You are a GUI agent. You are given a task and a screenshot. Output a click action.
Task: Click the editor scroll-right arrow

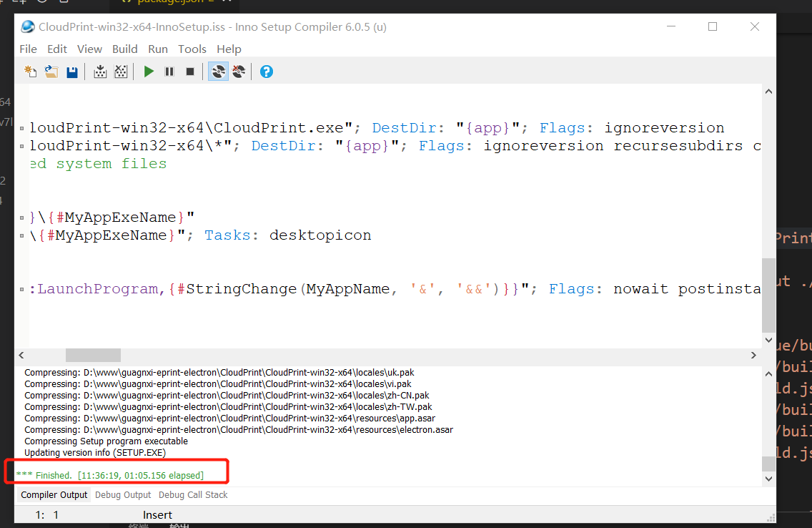coord(753,355)
